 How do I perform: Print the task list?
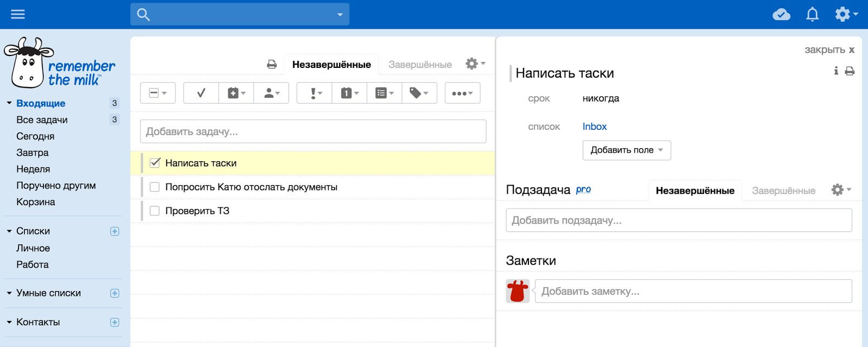click(x=272, y=65)
